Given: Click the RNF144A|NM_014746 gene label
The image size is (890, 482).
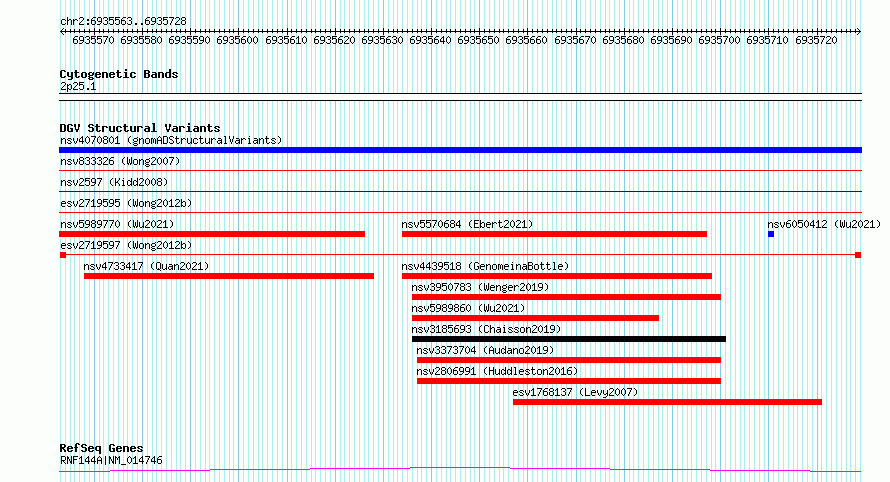Looking at the screenshot, I should 111,460.
